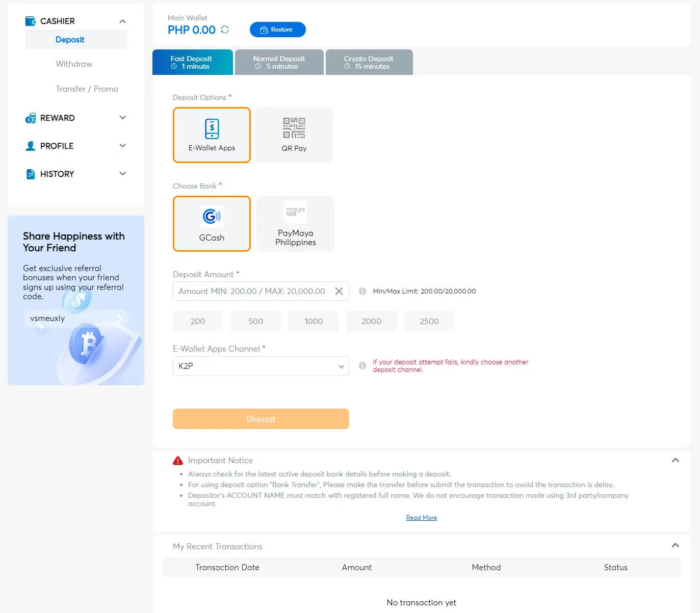Click the Important Notice alert icon
The height and width of the screenshot is (613, 700).
178,460
